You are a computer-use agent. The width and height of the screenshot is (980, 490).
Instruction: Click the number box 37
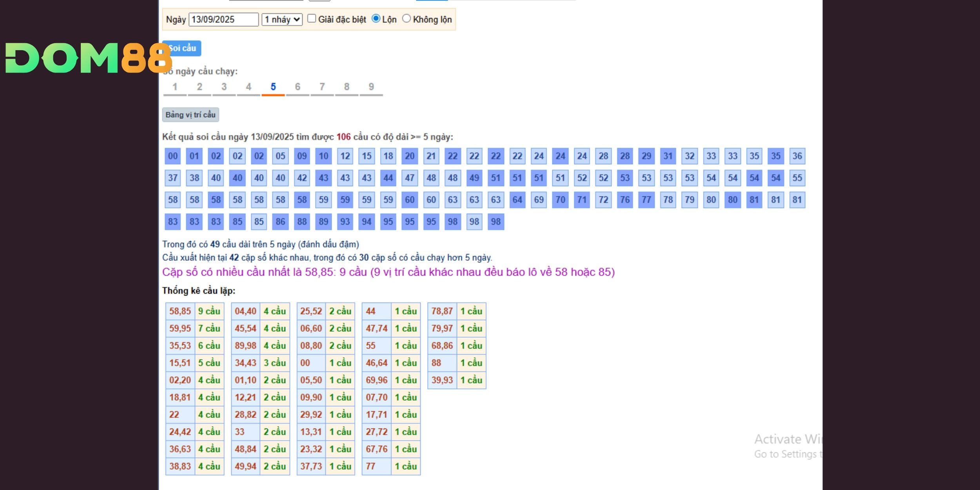173,178
